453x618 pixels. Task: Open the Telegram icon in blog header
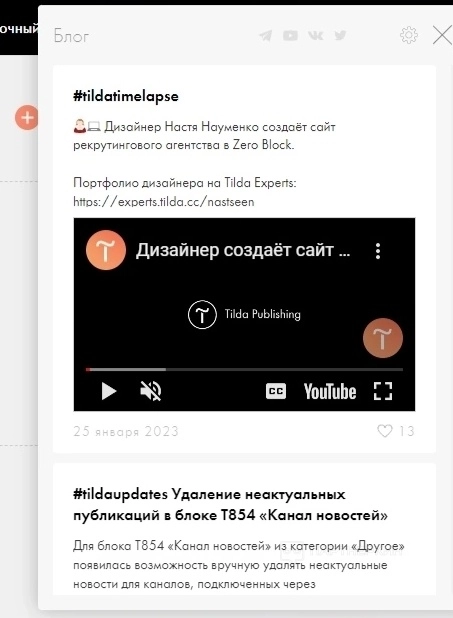tap(266, 36)
